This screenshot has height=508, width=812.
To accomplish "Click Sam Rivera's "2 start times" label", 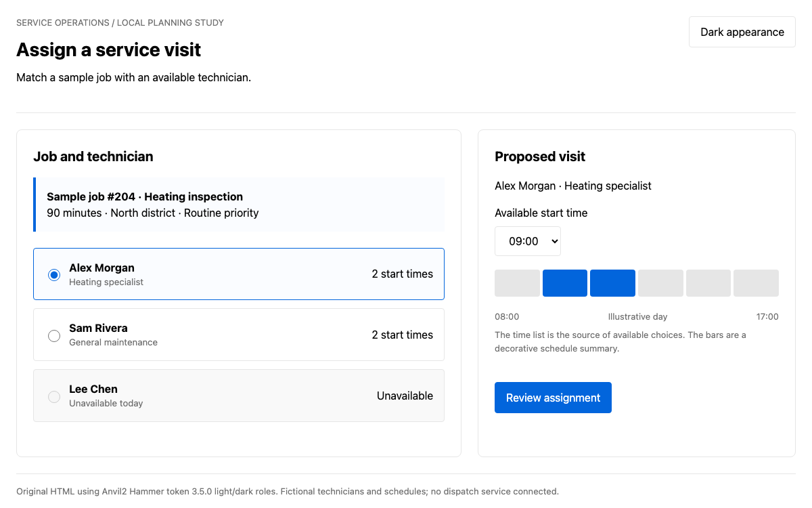I will 402,335.
